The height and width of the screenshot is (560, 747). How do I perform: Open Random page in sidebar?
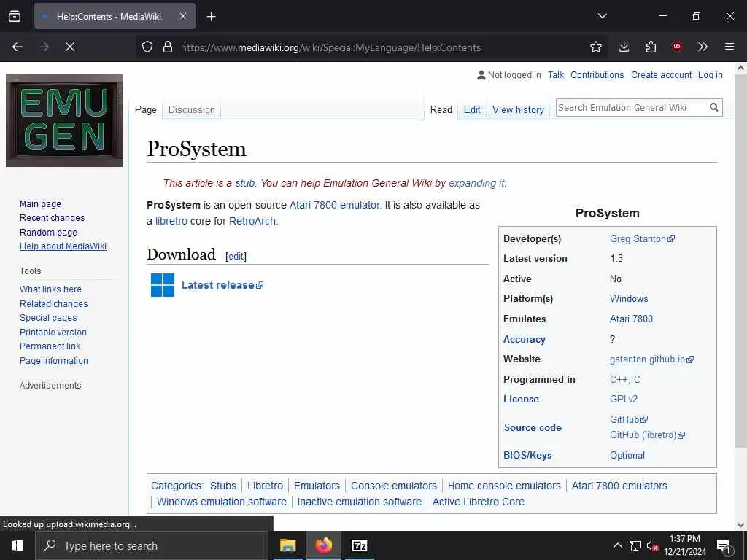[48, 233]
